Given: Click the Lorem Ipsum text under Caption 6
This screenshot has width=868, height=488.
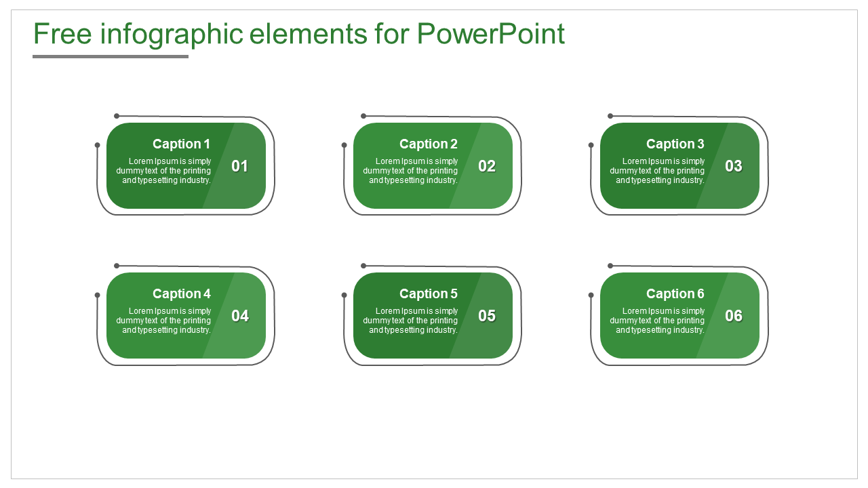Looking at the screenshot, I should click(x=657, y=321).
